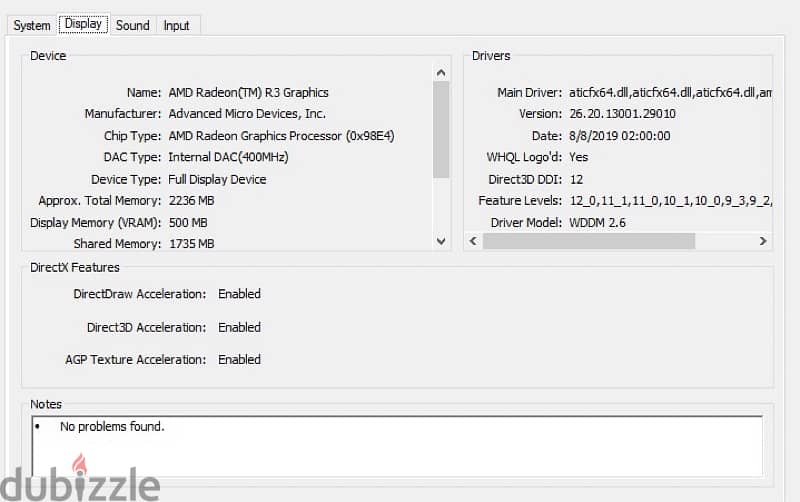Click total memory value '2236 MB'

pyautogui.click(x=191, y=200)
